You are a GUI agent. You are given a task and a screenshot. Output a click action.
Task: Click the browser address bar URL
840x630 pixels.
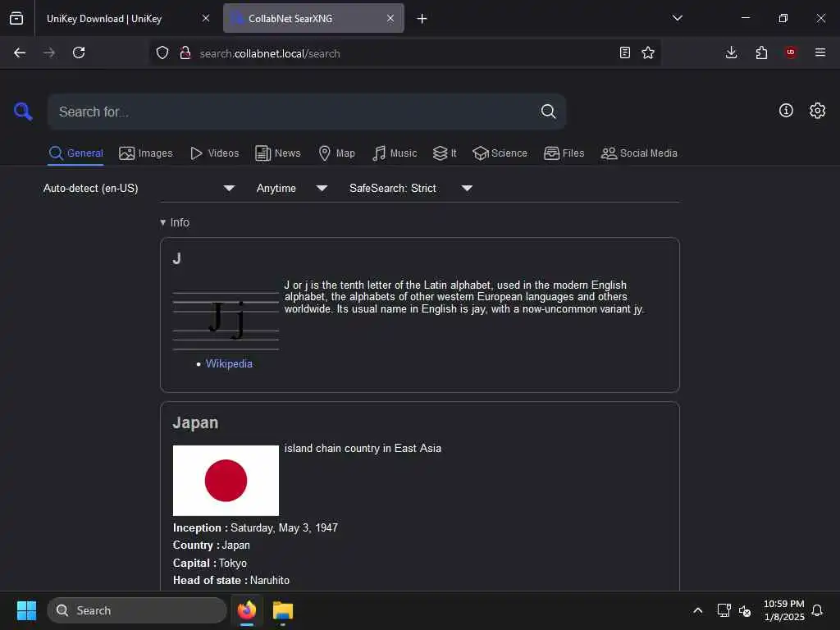269,53
